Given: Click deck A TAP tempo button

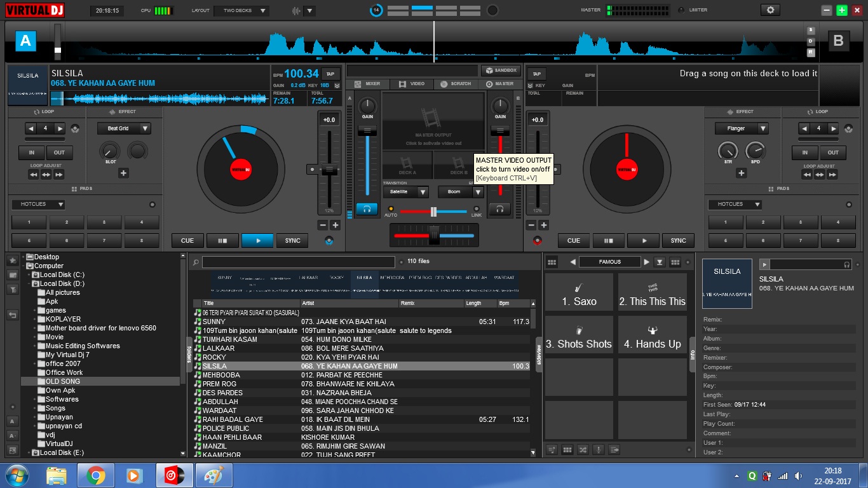Looking at the screenshot, I should coord(330,74).
